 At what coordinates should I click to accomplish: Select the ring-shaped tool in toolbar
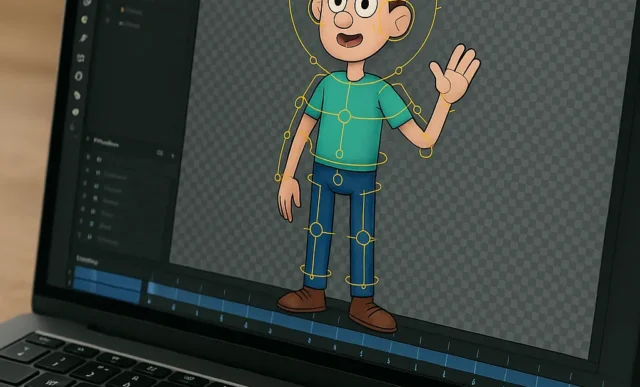[x=79, y=76]
